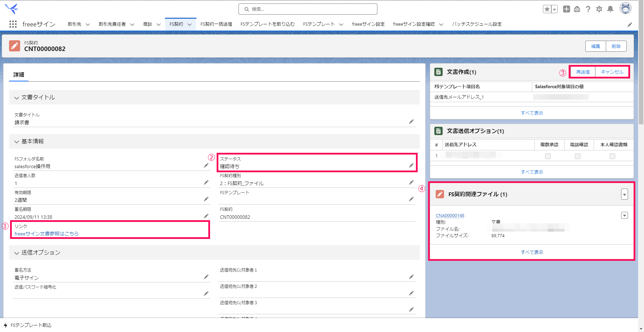
Task: Open the 商談 tab dropdown chevron
Action: (x=159, y=24)
